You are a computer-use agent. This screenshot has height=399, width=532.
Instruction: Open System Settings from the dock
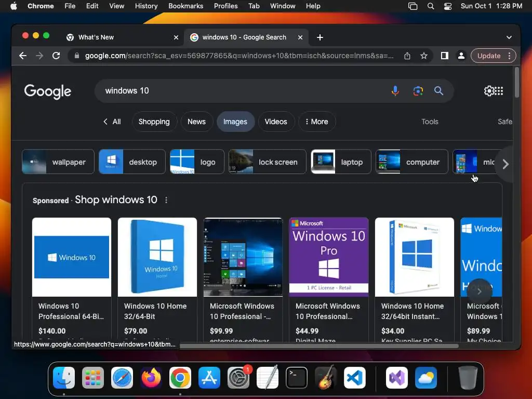click(x=238, y=378)
